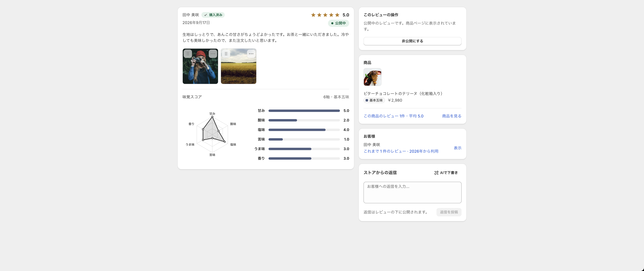Click 非公開にする button
644x271 pixels.
click(x=412, y=41)
